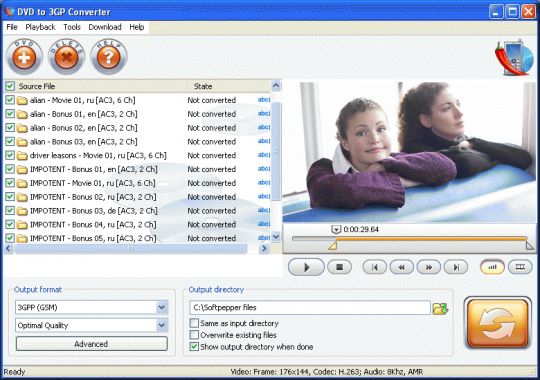The image size is (540, 380).
Task: Click Not converted state of IMPOTENT Bonus 05
Action: tap(211, 238)
